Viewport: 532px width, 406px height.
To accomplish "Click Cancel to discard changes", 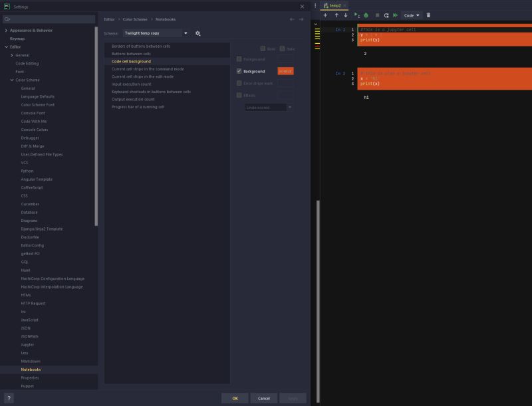I will point(263,397).
